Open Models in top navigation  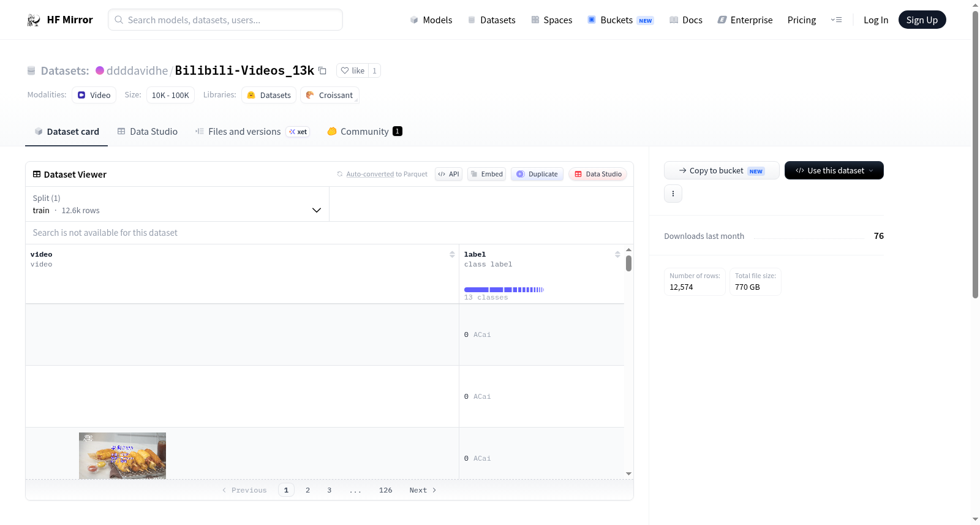click(x=431, y=20)
